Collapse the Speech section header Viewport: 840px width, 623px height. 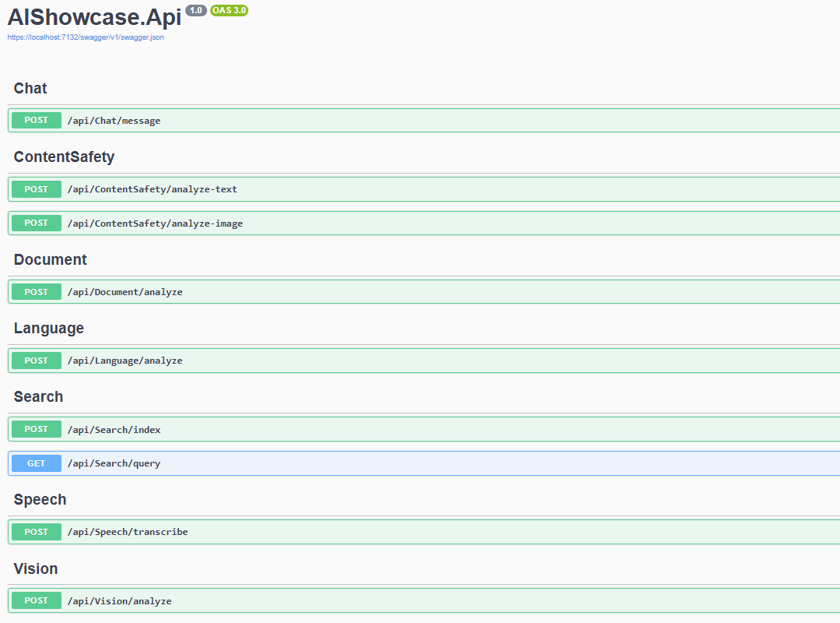(x=40, y=499)
